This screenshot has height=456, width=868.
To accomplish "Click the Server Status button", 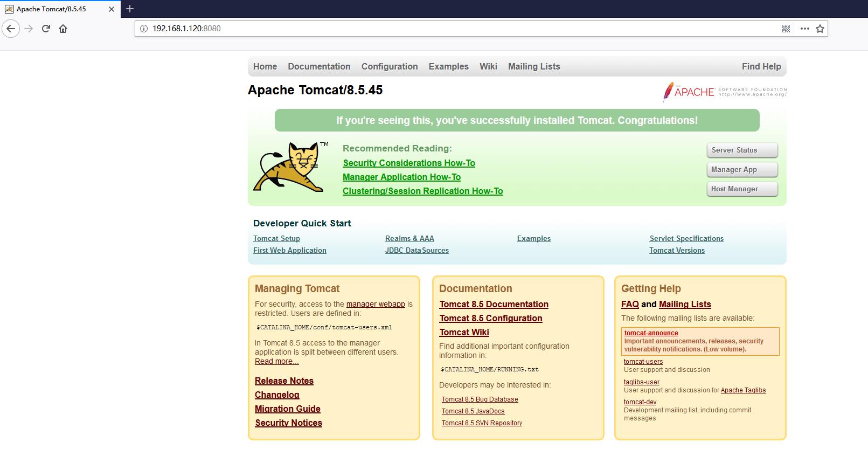I will point(742,150).
